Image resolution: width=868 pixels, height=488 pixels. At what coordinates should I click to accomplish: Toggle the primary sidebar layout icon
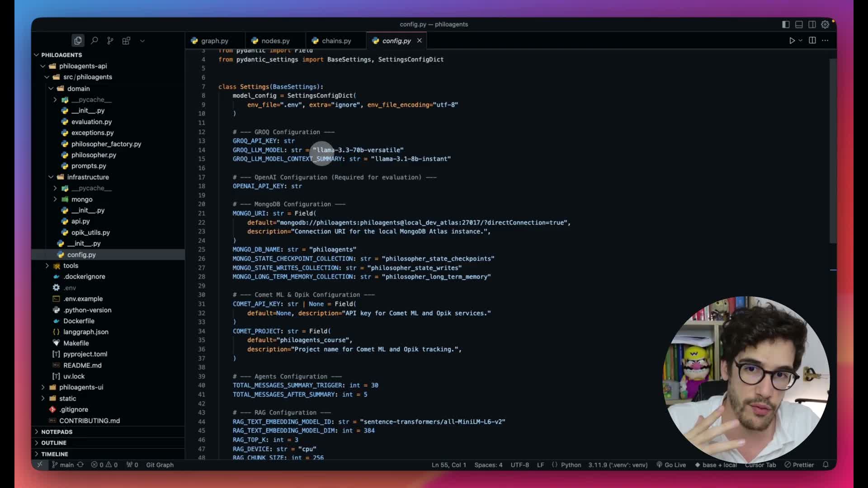click(786, 24)
